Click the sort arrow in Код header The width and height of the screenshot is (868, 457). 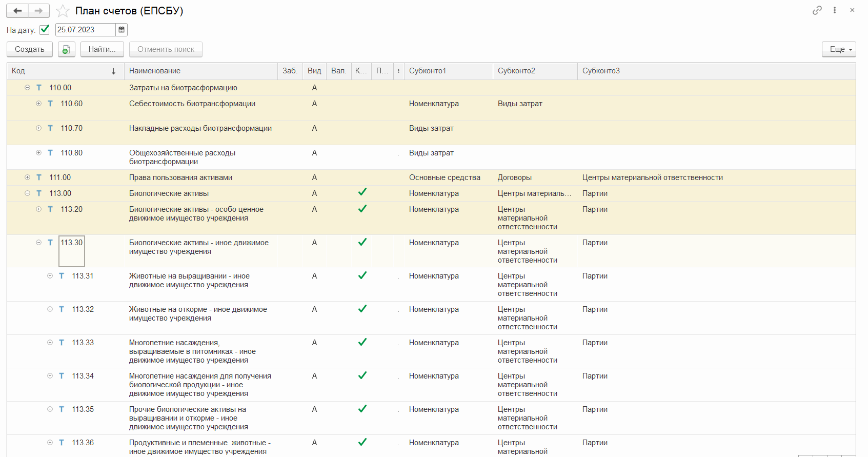click(x=113, y=71)
